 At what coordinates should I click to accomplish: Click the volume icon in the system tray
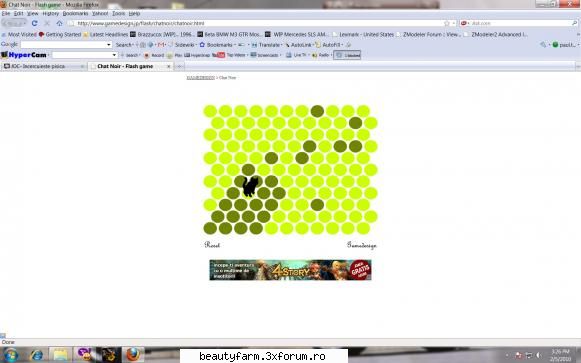click(x=539, y=355)
